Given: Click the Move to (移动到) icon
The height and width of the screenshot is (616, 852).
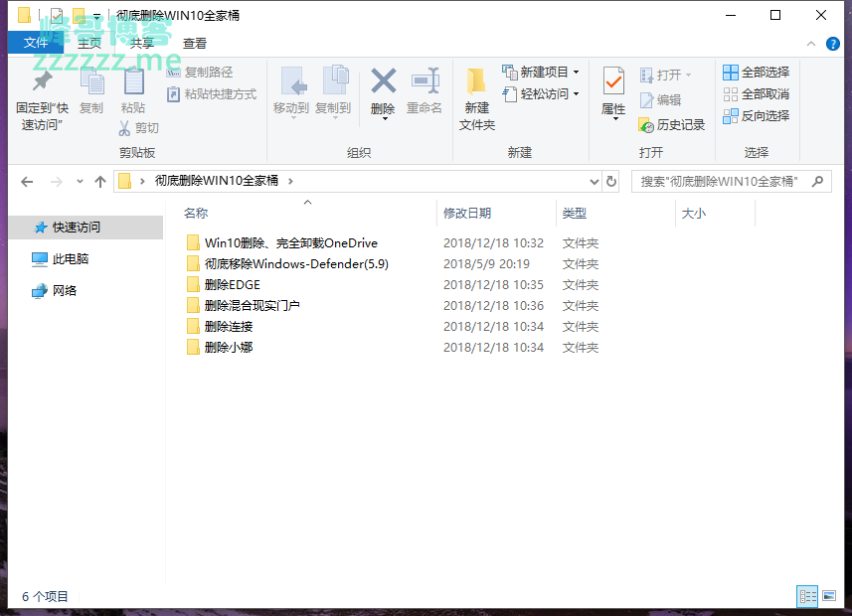Looking at the screenshot, I should coord(293,81).
